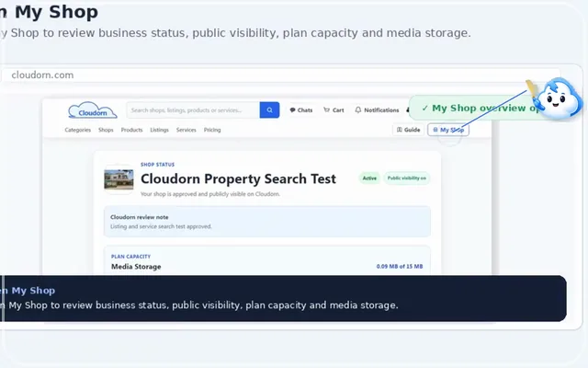Open the Pricing page

coord(212,130)
